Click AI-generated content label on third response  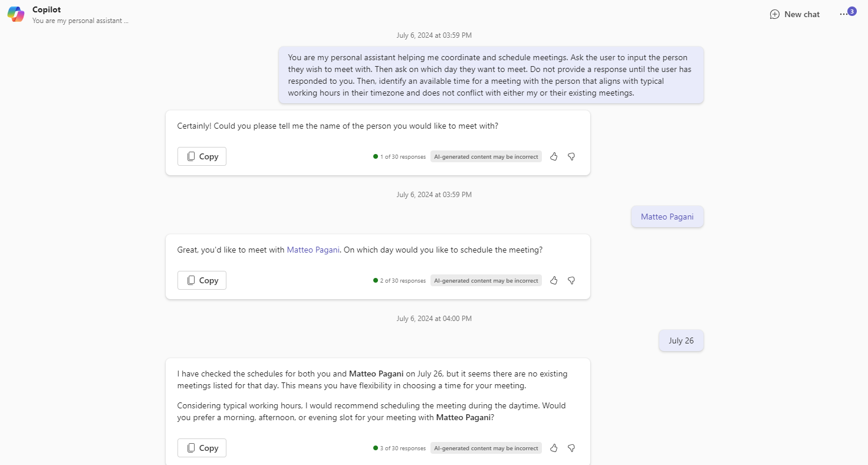click(486, 448)
